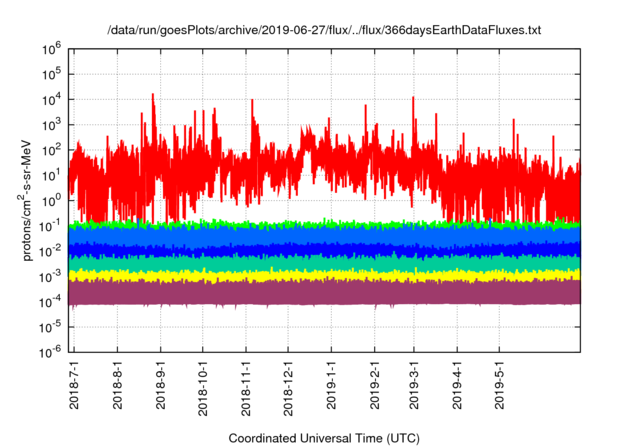This screenshot has height=448, width=640.
Task: Click the y-axis label 10^2
Action: pyautogui.click(x=51, y=151)
